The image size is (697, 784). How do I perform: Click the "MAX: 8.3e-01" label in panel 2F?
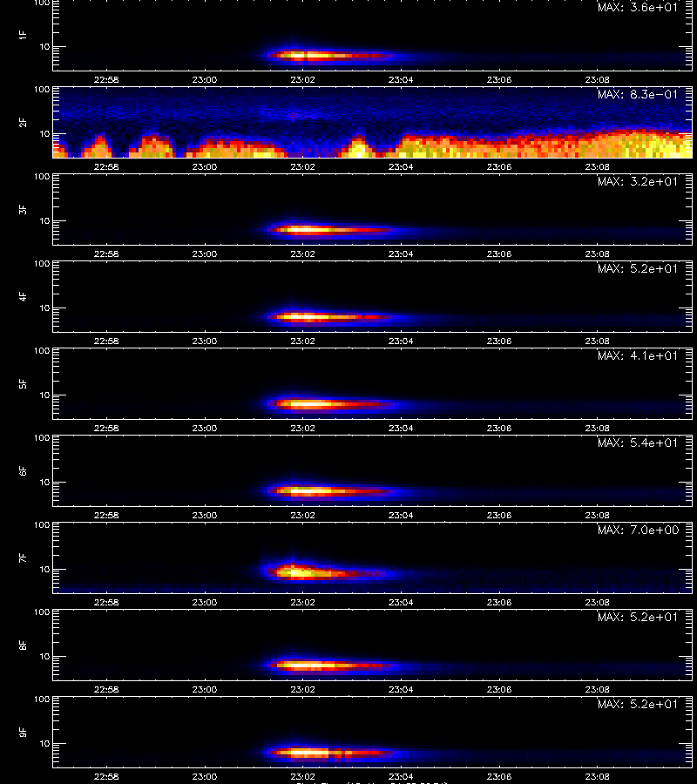coord(638,94)
